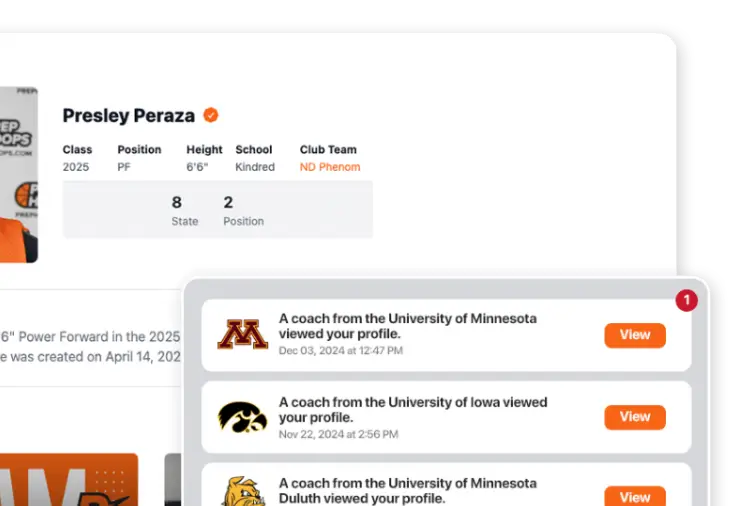View the Minnesota Duluth coach notification
This screenshot has width=748, height=506.
point(634,496)
